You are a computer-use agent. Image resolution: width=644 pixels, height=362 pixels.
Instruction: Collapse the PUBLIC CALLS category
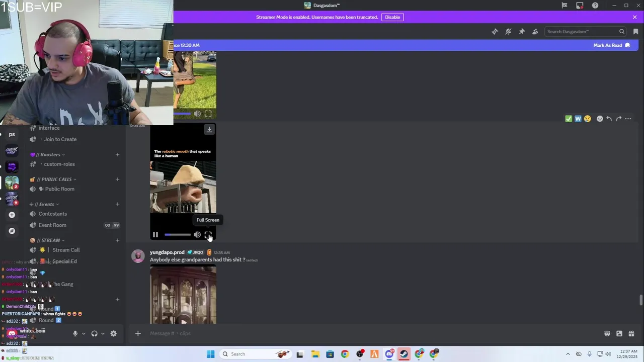[53, 179]
